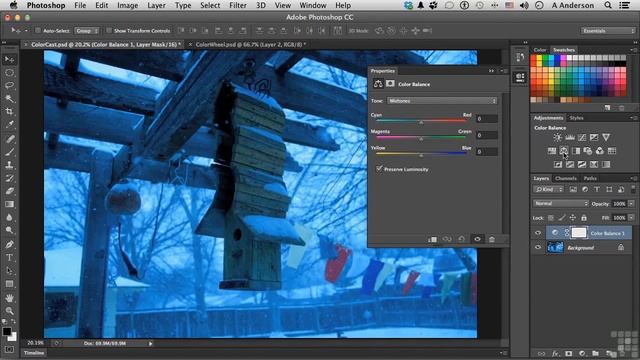Open the Layer menu
Viewport: 640px width, 360px height.
pyautogui.click(x=156, y=5)
